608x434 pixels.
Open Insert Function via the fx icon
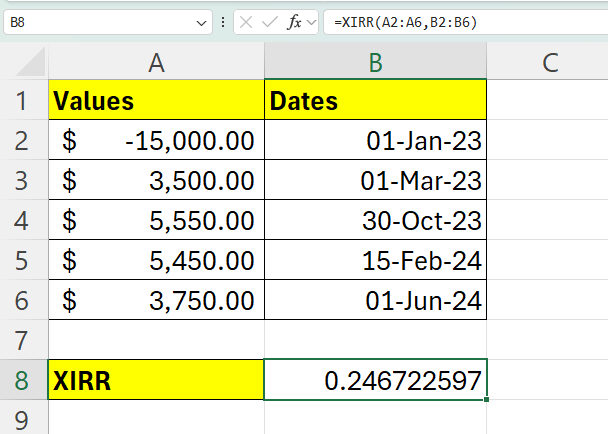pos(294,22)
